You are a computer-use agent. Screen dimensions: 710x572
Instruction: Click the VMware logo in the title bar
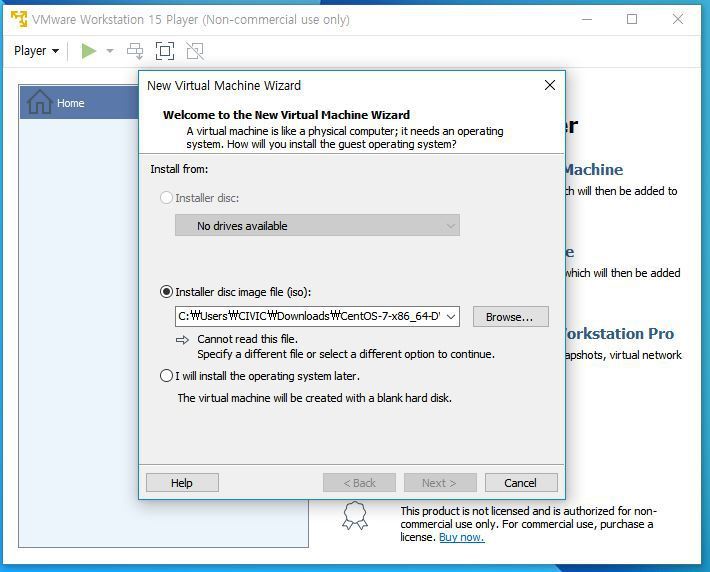(x=19, y=19)
